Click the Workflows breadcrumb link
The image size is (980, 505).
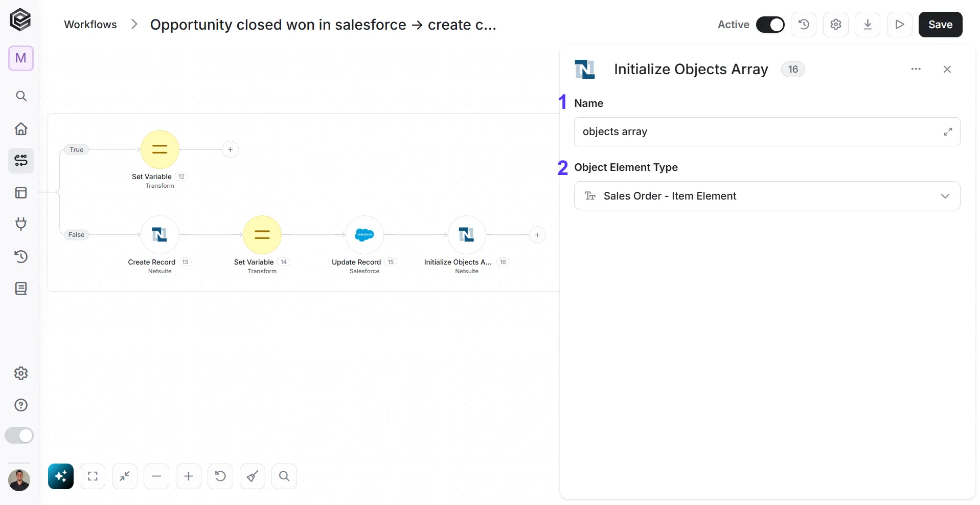(90, 25)
